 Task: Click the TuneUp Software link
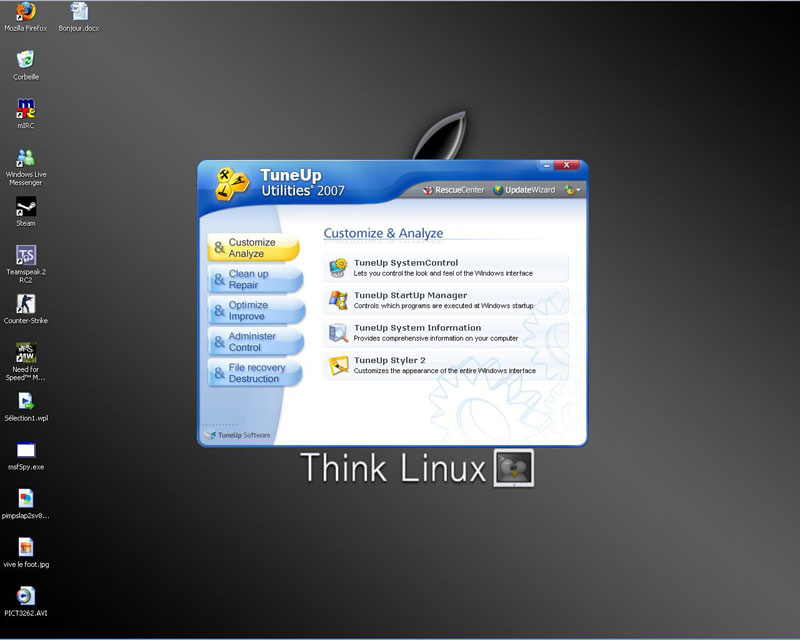[238, 435]
